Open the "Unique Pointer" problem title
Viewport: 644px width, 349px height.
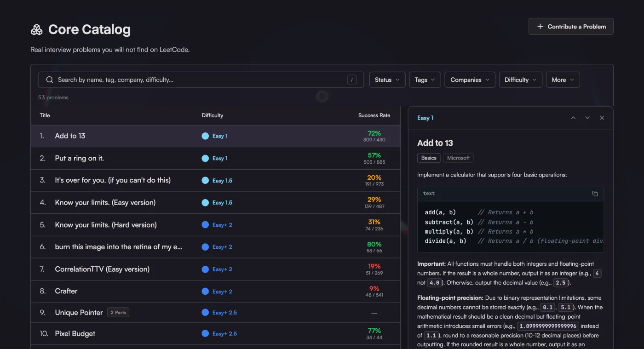click(x=79, y=313)
